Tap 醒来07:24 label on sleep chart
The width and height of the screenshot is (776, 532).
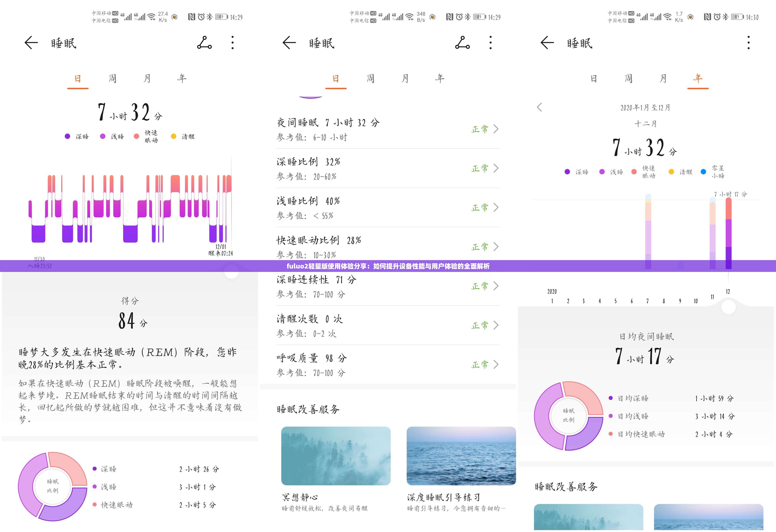pos(220,253)
